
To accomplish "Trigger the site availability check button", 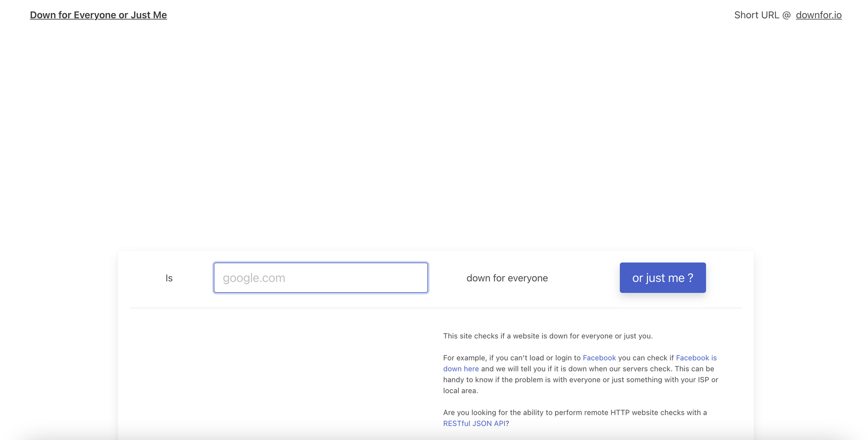I will 663,278.
